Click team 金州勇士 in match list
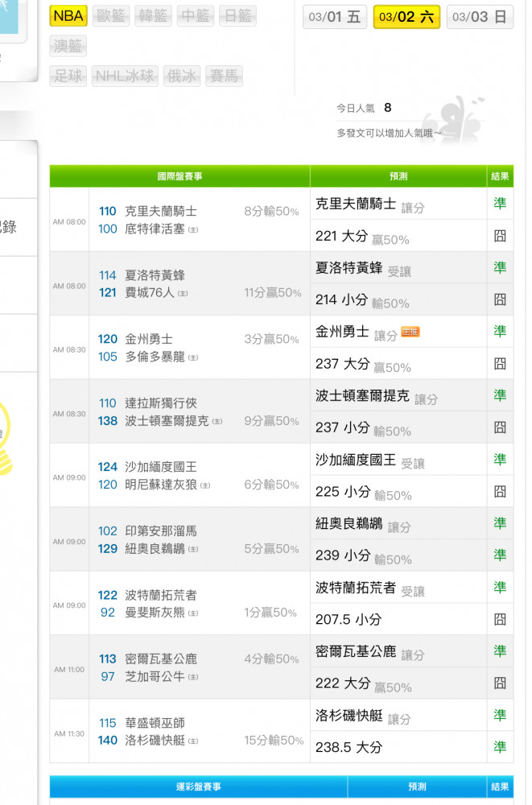Viewport: 532px width, 805px height. [x=148, y=340]
